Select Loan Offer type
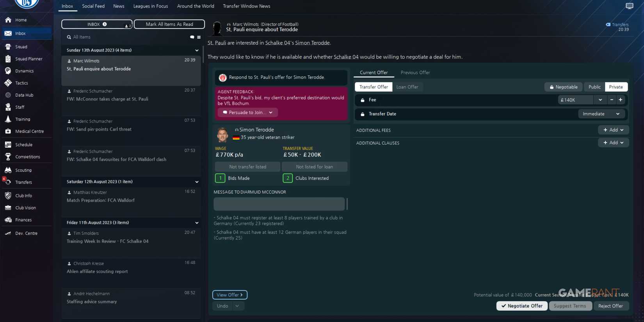 point(407,87)
